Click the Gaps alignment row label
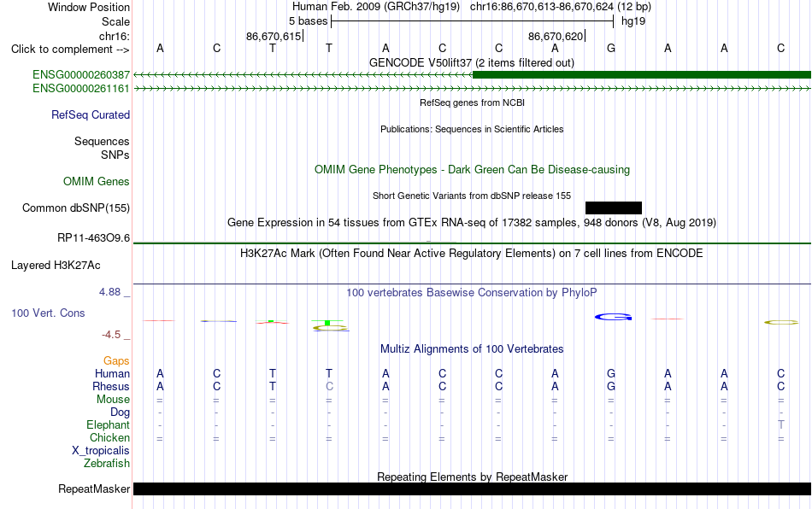This screenshot has height=509, width=812. 116,360
